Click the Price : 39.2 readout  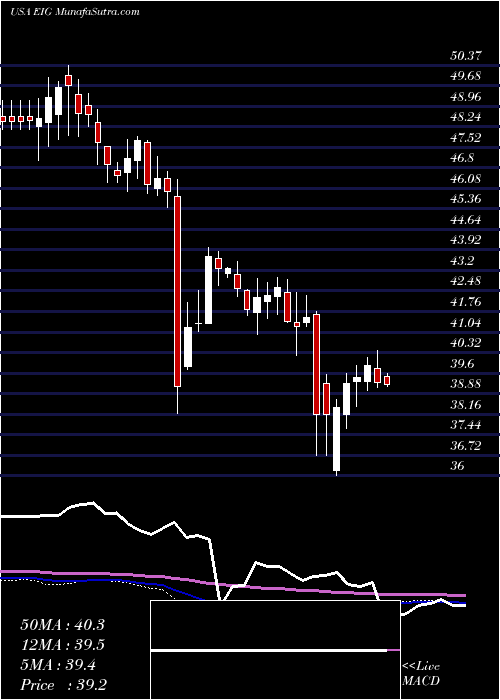pyautogui.click(x=62, y=685)
